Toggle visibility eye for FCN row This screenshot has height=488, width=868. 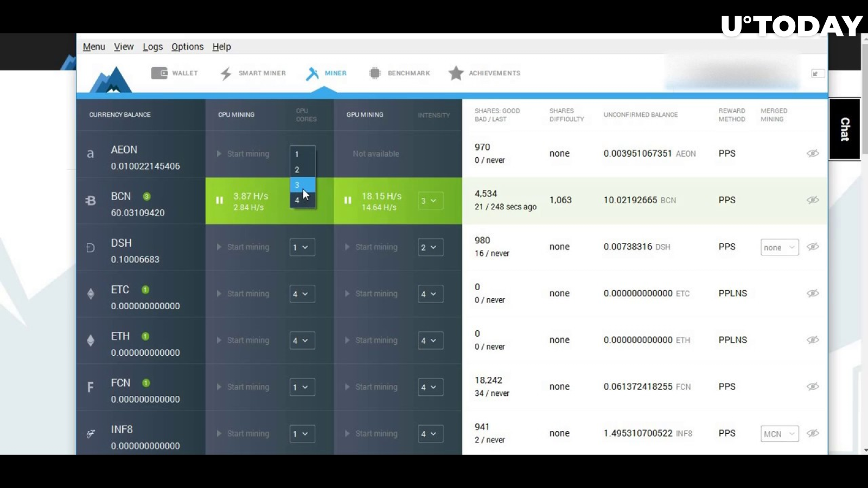(x=813, y=387)
